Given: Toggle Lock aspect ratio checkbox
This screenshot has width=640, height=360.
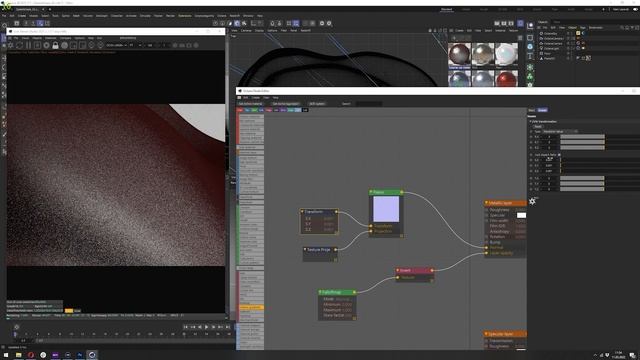Looking at the screenshot, I should (x=559, y=155).
